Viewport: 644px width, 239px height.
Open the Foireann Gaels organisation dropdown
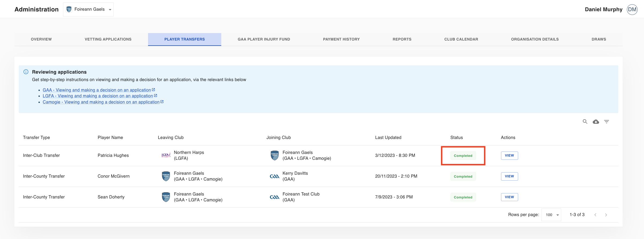[88, 9]
